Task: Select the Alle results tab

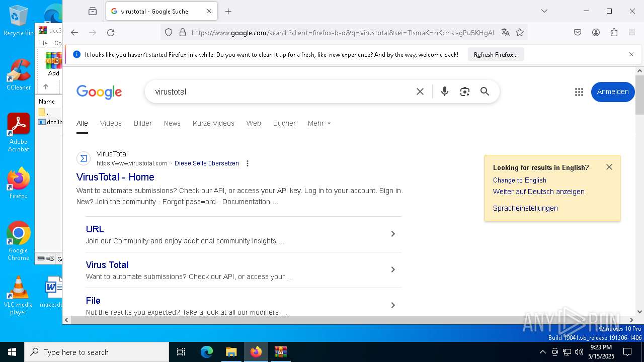Action: (x=82, y=123)
